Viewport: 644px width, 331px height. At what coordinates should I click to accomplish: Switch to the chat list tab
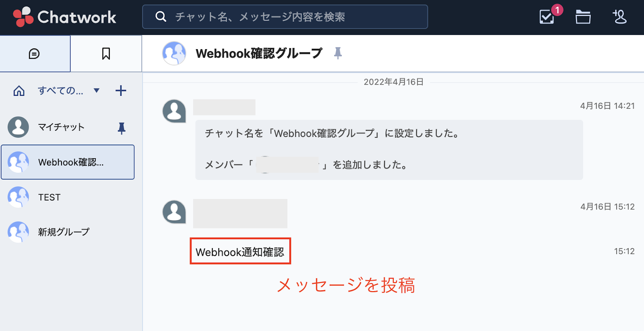pyautogui.click(x=35, y=54)
